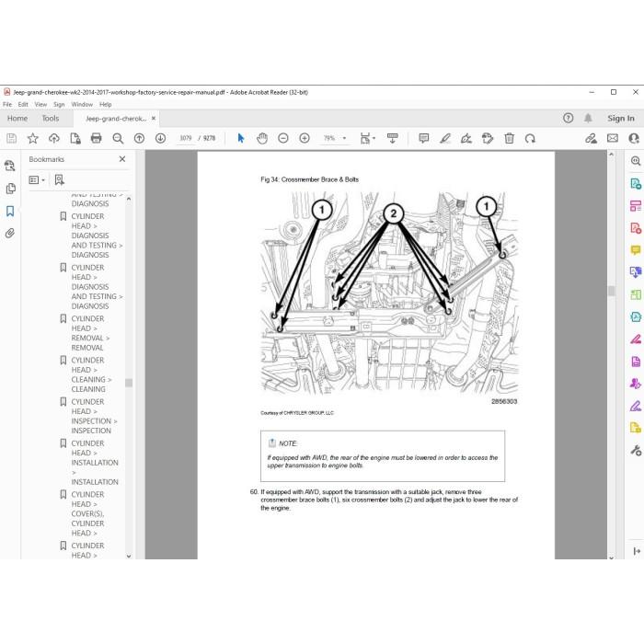Open the Sign menu
Image resolution: width=644 pixels, height=644 pixels.
[59, 104]
